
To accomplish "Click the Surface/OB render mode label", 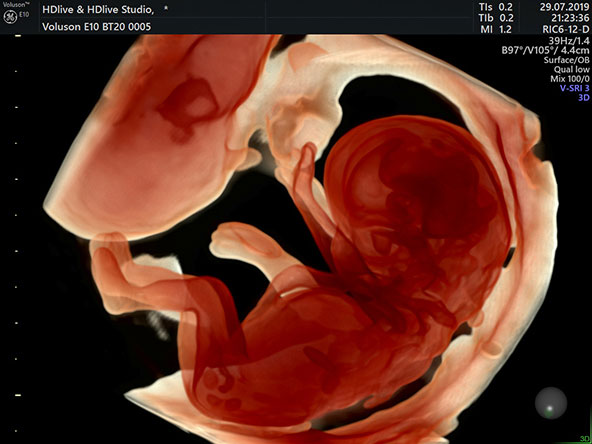I will [566, 60].
